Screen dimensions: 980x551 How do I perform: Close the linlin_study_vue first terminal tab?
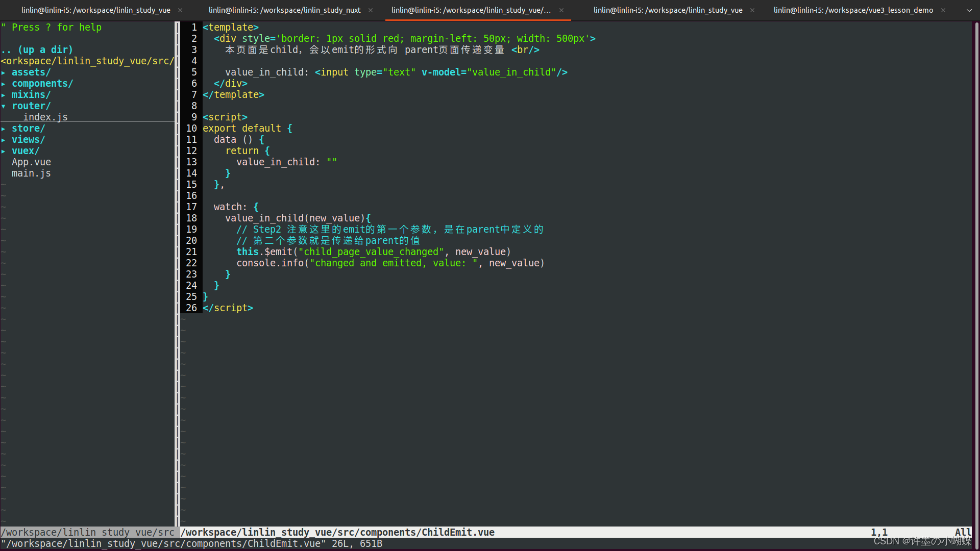point(180,10)
